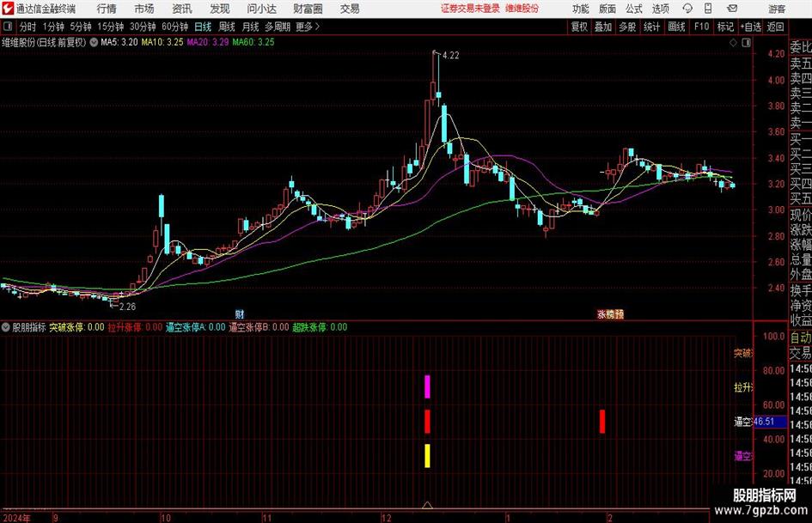Image resolution: width=812 pixels, height=523 pixels.
Task: Click the 多股 multi-stock button
Action: 627,27
